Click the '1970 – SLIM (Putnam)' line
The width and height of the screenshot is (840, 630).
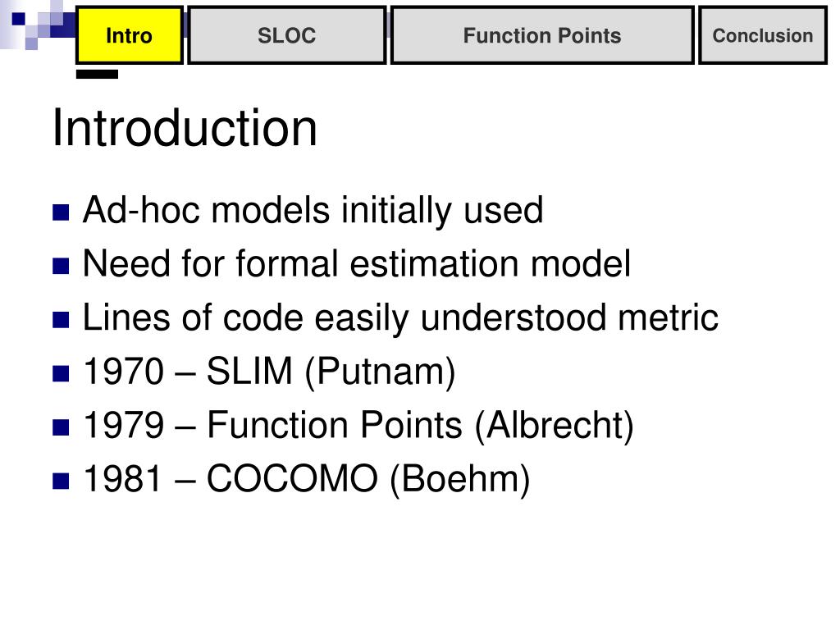[269, 372]
